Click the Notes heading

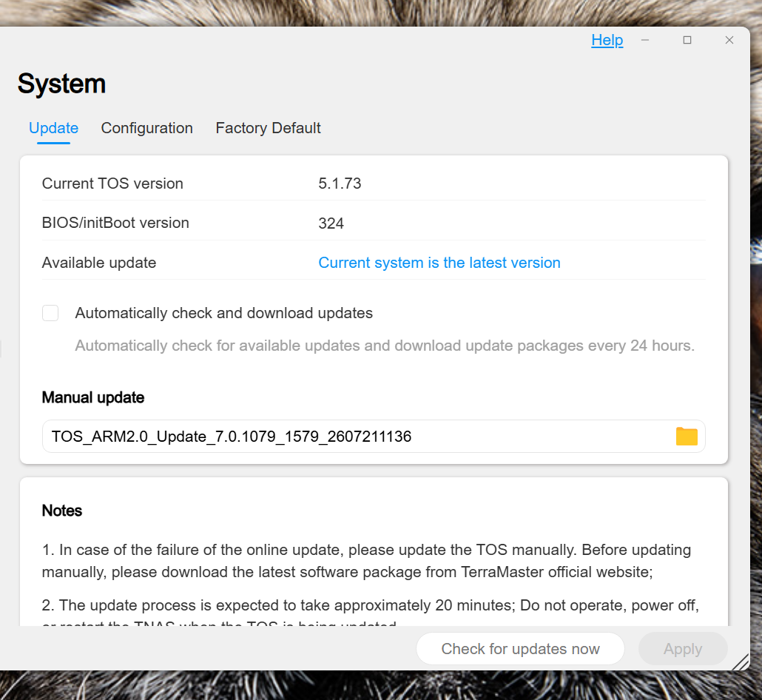[62, 511]
